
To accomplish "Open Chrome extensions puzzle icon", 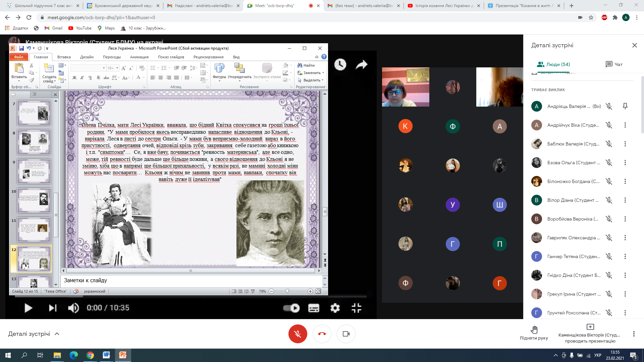I will pos(615,17).
